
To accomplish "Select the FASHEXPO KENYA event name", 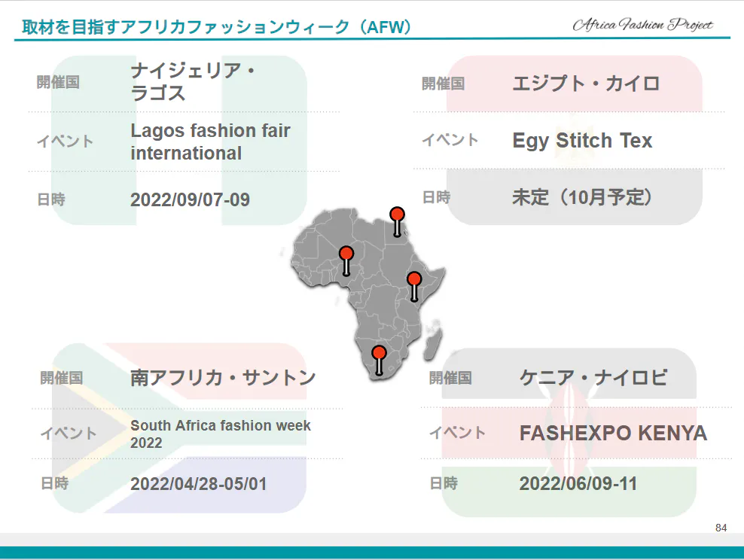I will pyautogui.click(x=613, y=434).
